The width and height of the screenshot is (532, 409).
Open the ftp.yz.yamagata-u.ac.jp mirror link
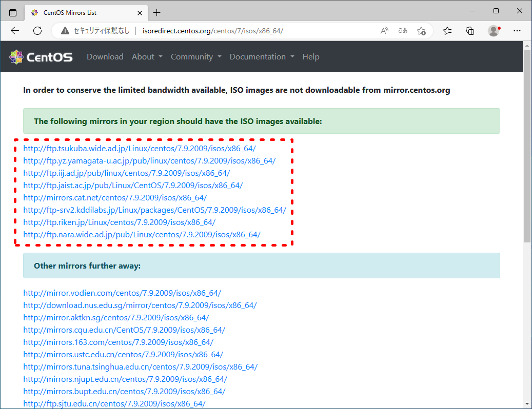[149, 160]
